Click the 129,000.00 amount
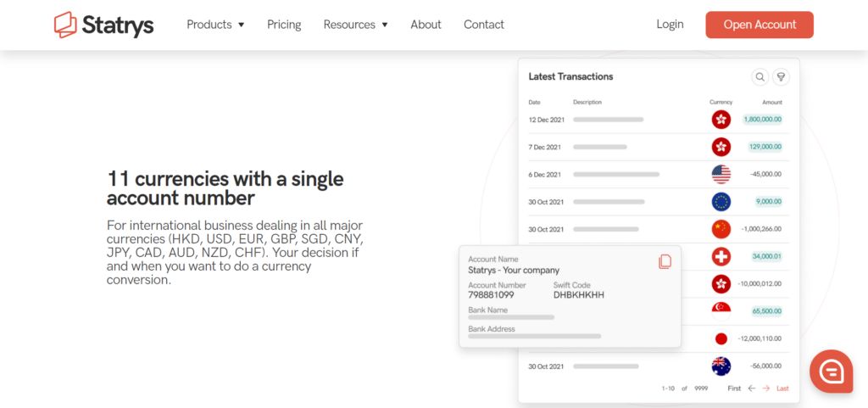868x408 pixels. pyautogui.click(x=765, y=147)
